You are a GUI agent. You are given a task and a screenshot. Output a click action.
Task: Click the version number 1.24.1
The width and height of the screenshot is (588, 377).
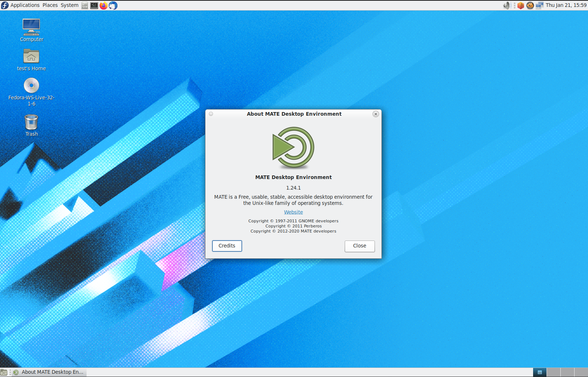tap(293, 188)
